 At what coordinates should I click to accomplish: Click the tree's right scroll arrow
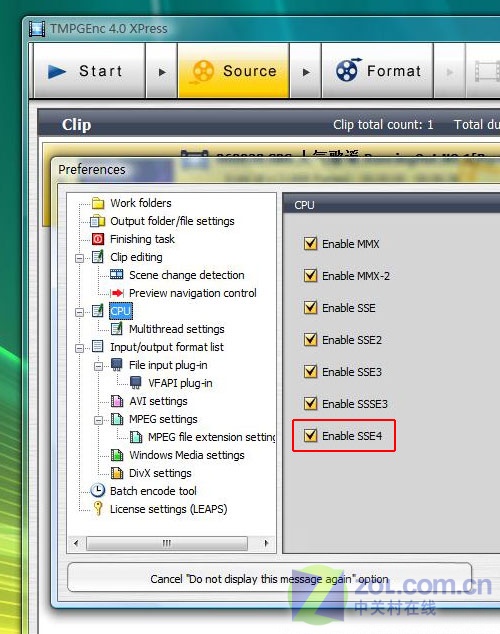click(266, 543)
